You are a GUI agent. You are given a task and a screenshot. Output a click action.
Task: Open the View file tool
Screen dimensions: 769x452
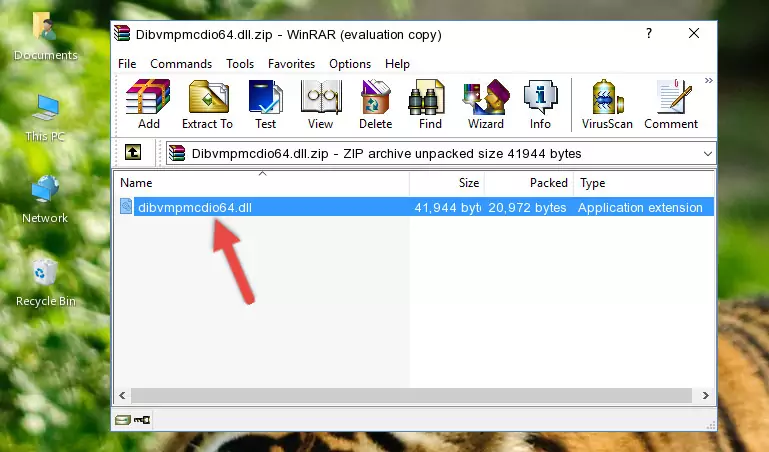[321, 104]
